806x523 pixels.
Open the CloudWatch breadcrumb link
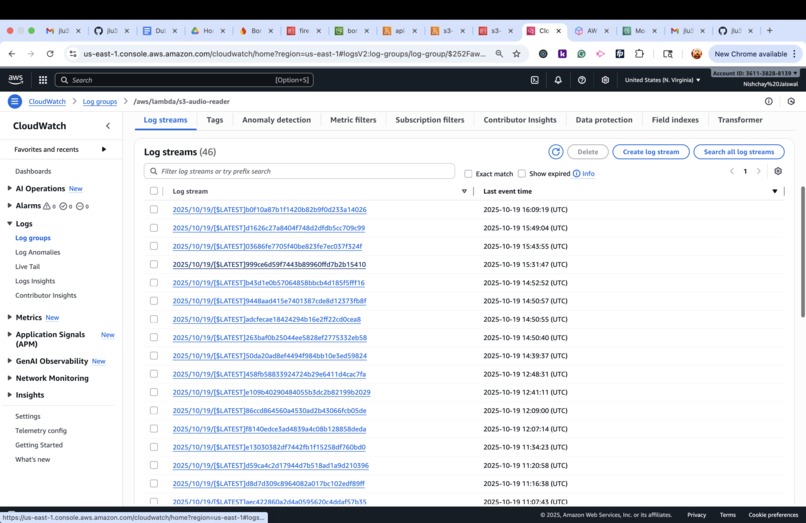pyautogui.click(x=47, y=101)
